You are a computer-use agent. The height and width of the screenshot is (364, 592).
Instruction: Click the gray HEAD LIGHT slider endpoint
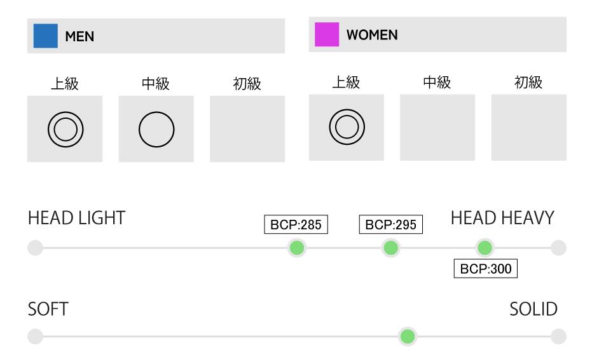[36, 248]
